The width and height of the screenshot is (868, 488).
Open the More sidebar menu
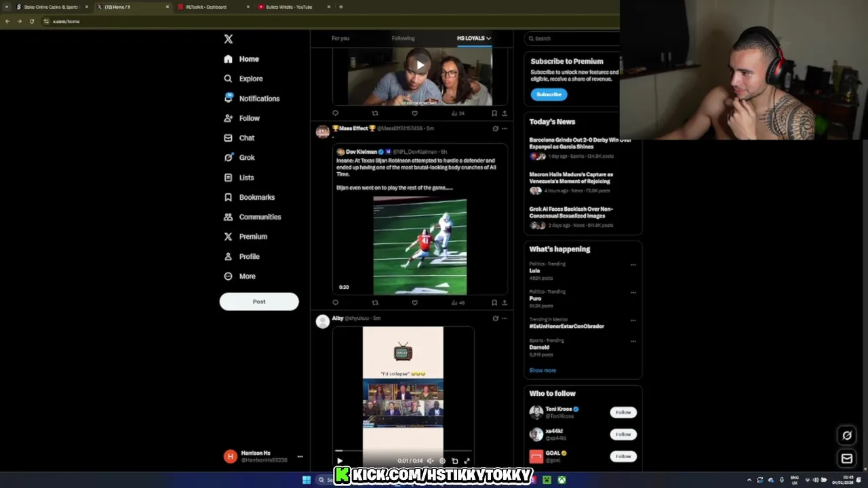click(239, 276)
